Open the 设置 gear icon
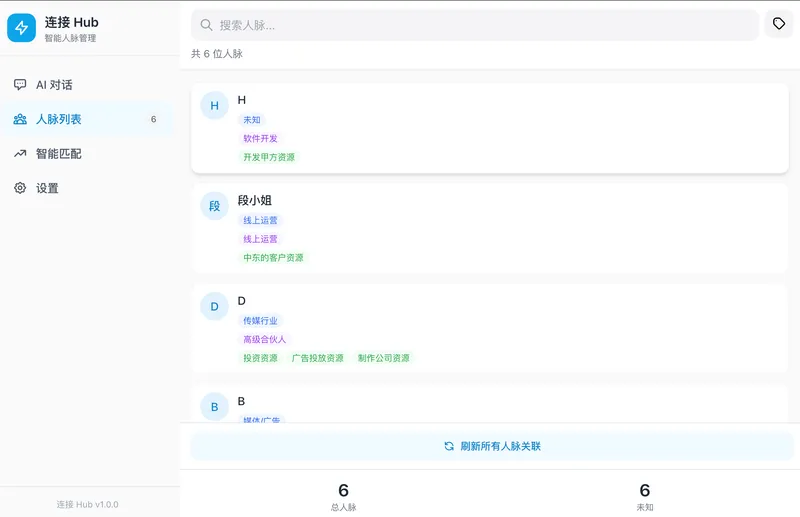This screenshot has height=517, width=800. [x=20, y=188]
